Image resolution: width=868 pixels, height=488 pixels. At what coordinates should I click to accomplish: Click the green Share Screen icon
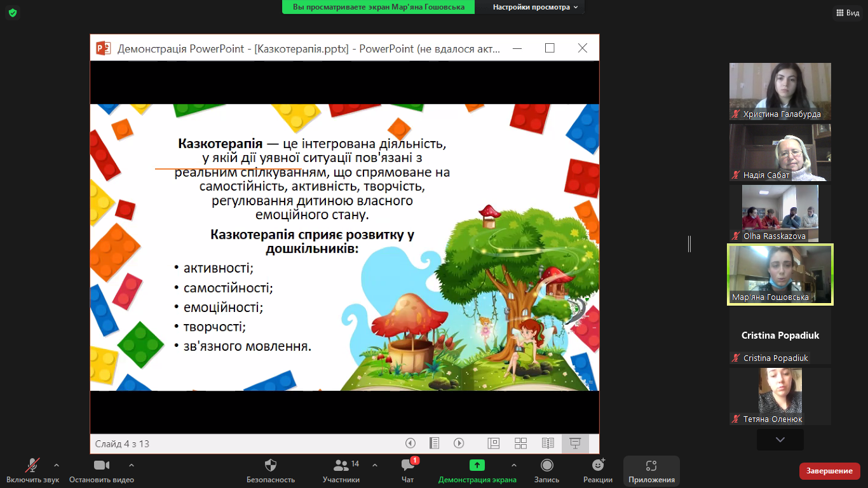click(x=477, y=465)
